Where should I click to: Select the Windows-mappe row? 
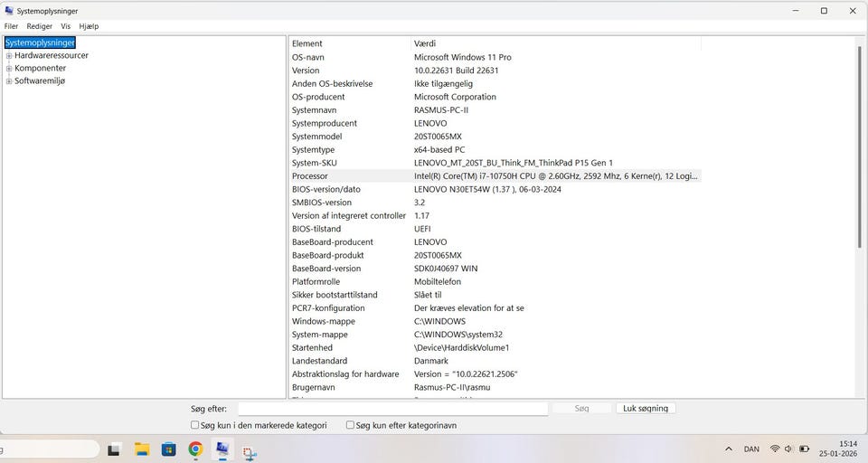[495, 321]
